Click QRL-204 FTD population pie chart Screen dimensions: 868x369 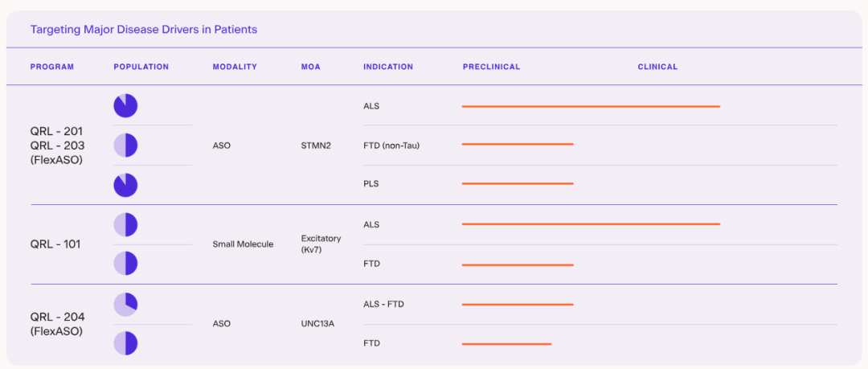(x=125, y=343)
